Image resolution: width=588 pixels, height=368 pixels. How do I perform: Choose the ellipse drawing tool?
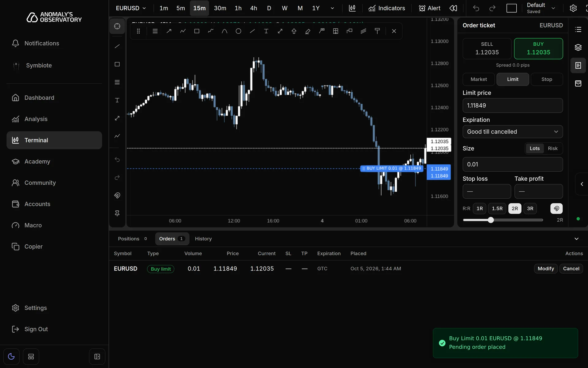click(x=238, y=31)
